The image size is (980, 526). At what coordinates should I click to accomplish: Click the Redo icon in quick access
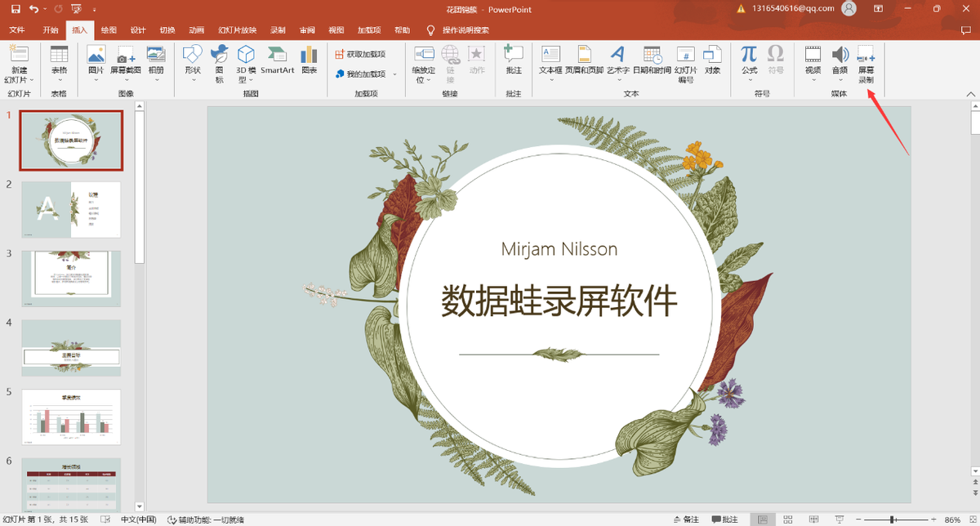pos(57,8)
